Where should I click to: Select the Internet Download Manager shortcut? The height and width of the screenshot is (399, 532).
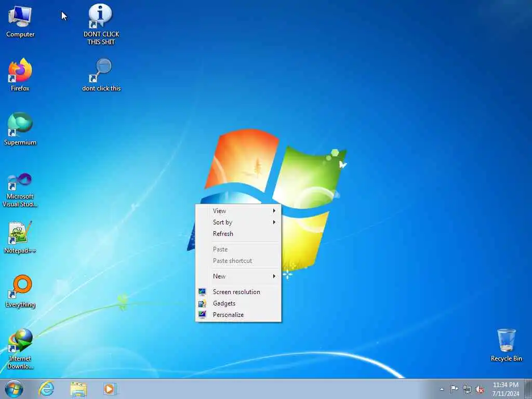click(20, 349)
